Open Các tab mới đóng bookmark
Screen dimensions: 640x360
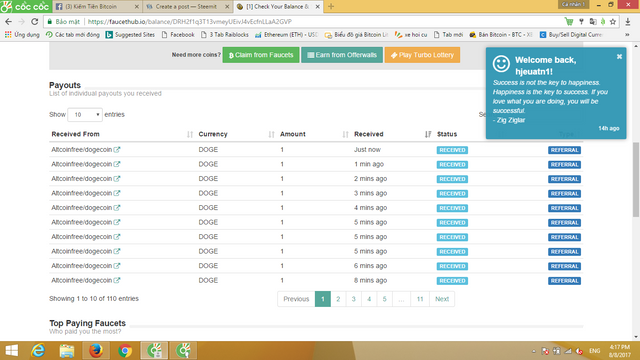73,35
